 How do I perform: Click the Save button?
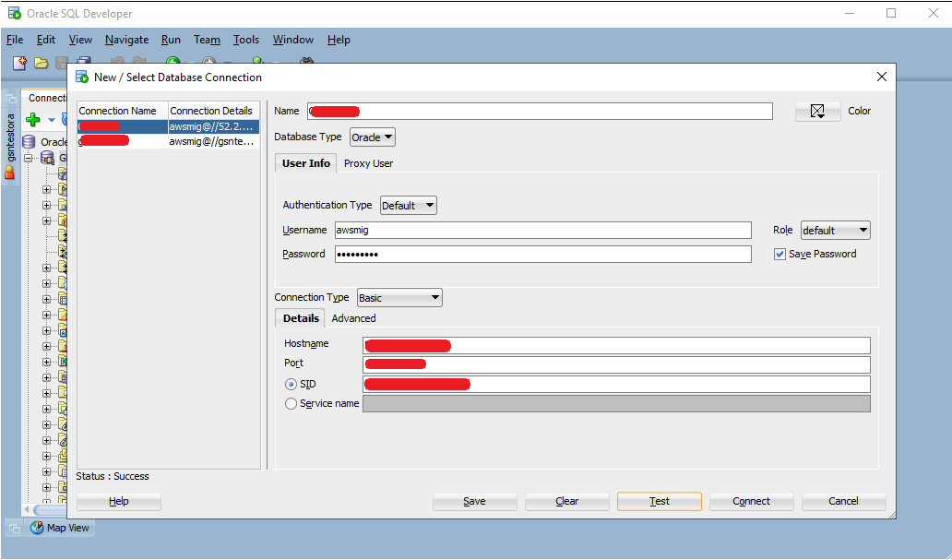474,501
